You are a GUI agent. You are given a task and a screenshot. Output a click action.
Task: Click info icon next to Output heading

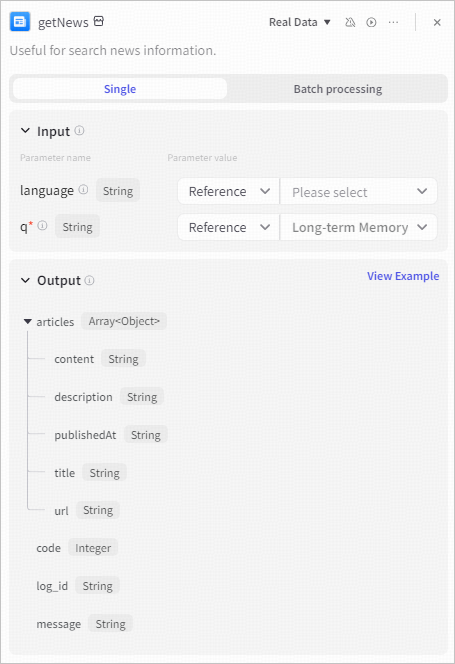[x=89, y=280]
